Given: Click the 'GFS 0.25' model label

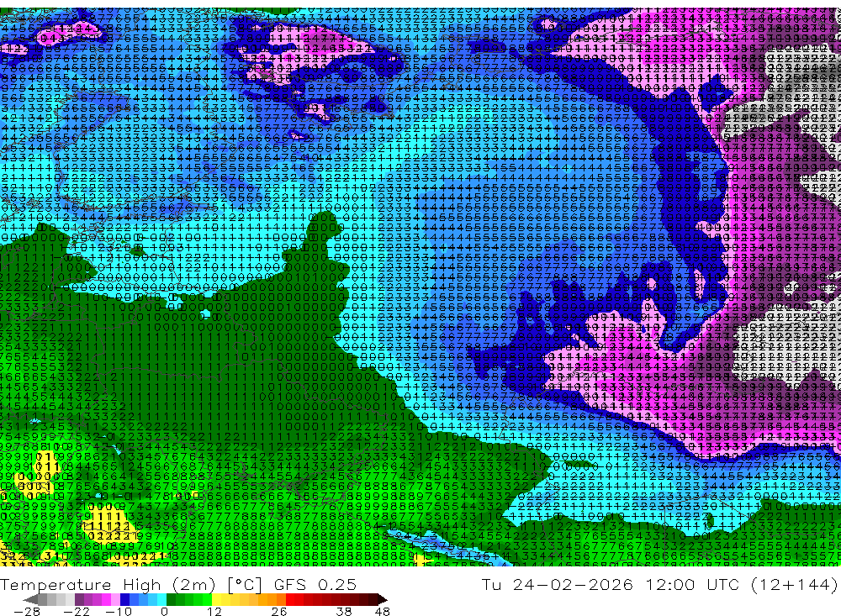Looking at the screenshot, I should 315,584.
